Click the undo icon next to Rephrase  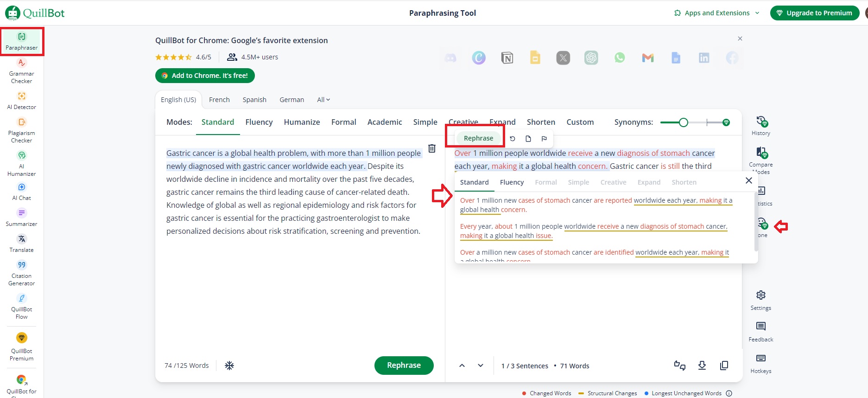(513, 138)
